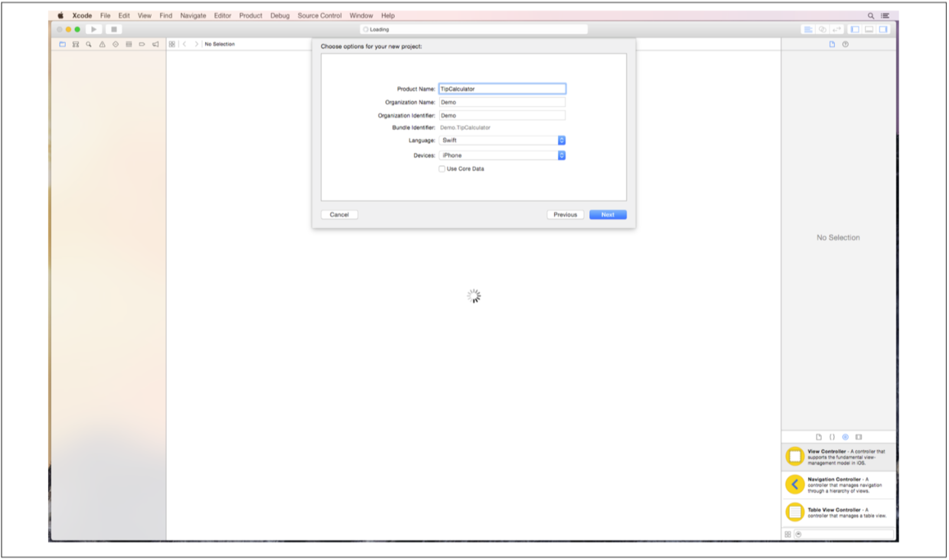Select the Object library icon

point(846,437)
